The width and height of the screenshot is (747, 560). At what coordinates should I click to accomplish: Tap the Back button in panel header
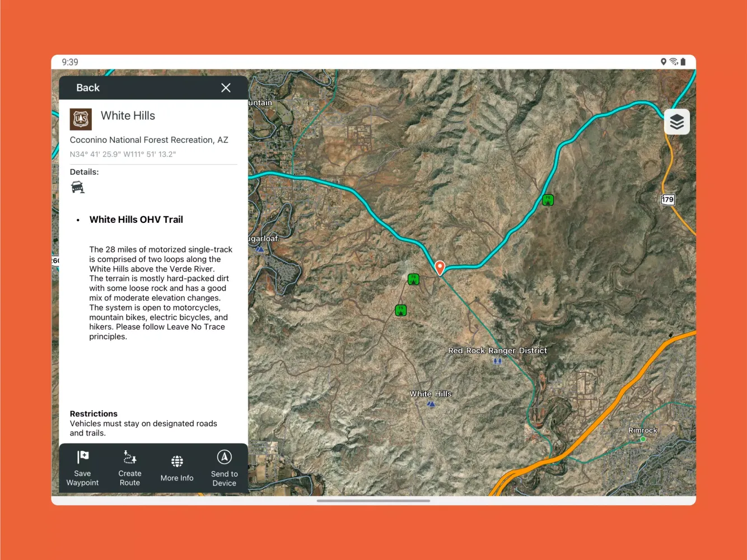[x=88, y=88]
